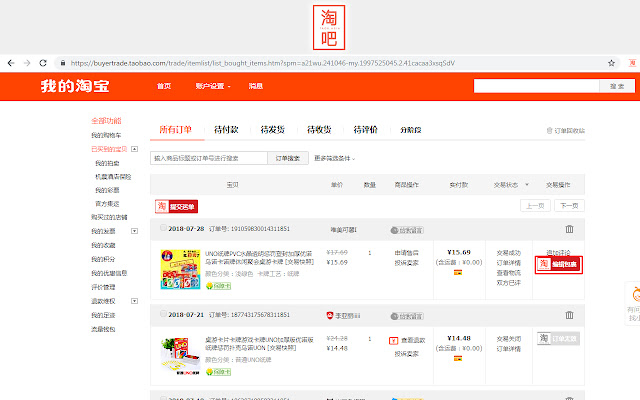The image size is (640, 400).
Task: Switch to the 所有订单 tab
Action: click(176, 130)
